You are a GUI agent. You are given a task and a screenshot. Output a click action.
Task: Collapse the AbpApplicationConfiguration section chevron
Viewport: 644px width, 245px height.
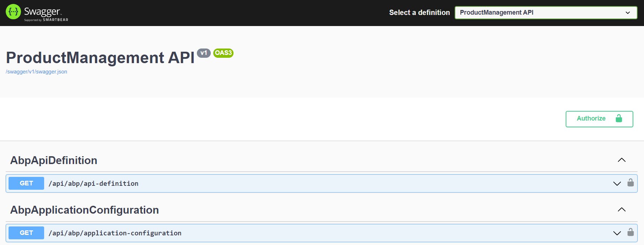[622, 210]
